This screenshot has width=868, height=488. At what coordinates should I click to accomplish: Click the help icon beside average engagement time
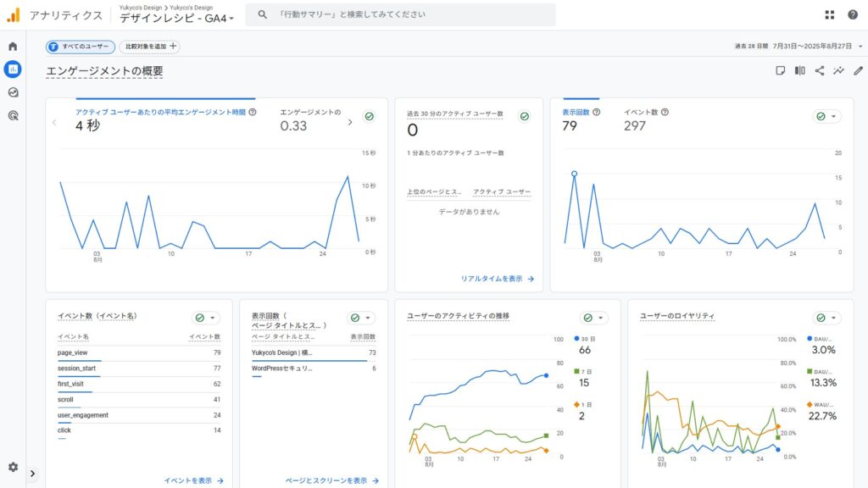coord(253,113)
